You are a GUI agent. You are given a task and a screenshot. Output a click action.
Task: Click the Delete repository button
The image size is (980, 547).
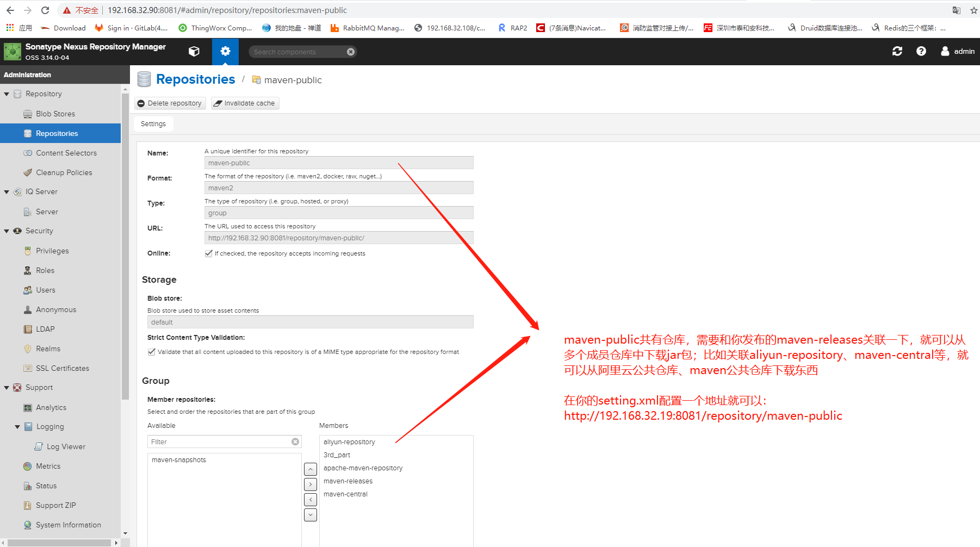pyautogui.click(x=170, y=103)
